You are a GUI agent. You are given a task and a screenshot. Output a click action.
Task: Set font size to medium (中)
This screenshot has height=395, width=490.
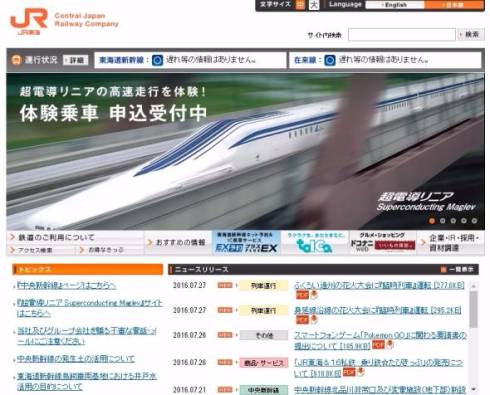300,5
